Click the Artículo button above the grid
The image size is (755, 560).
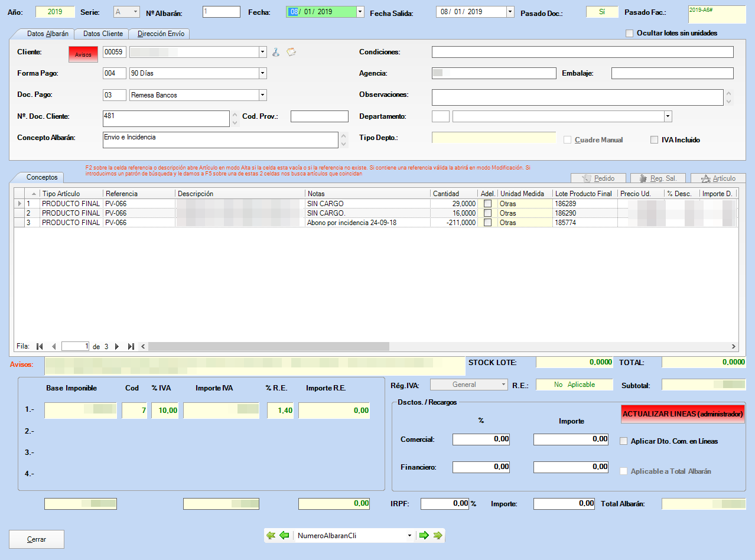tap(718, 178)
